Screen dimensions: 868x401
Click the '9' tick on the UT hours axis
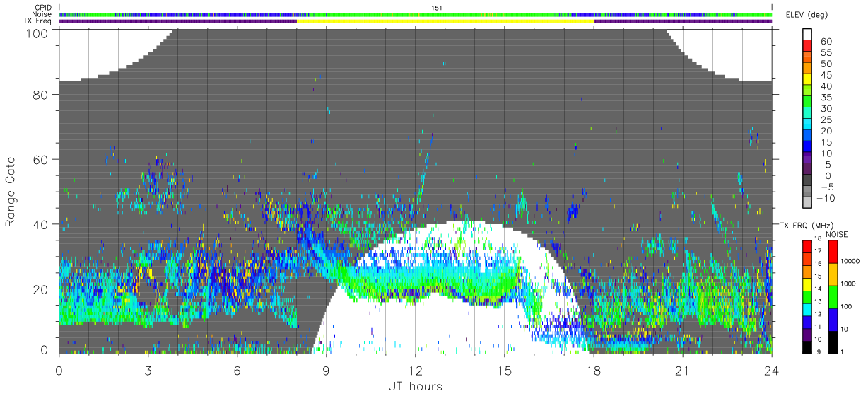pos(327,370)
